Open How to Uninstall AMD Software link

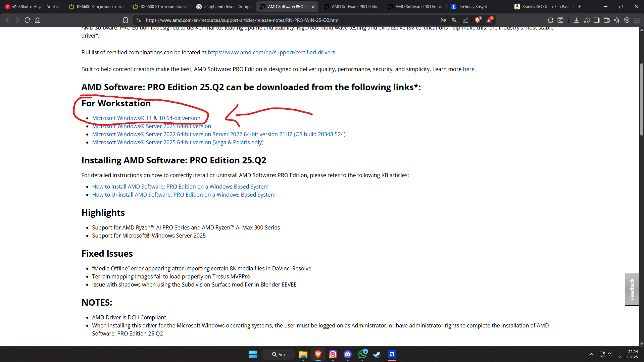point(184,195)
